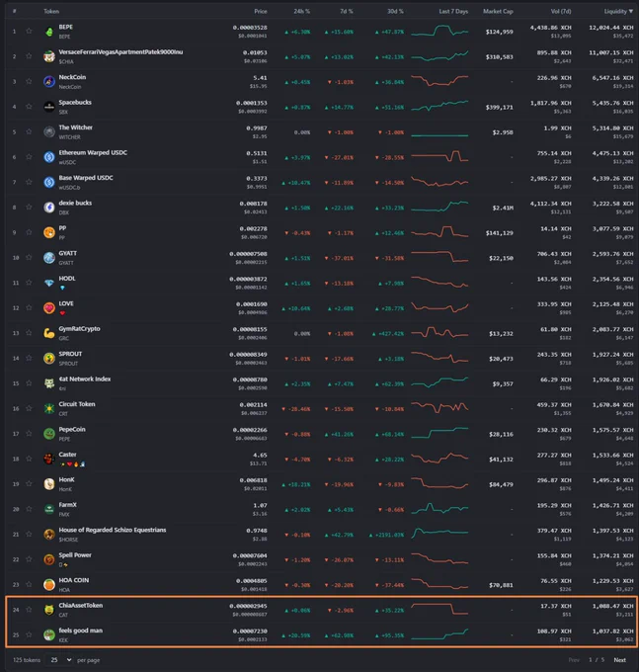Open the Circuit Token name link
Screen dimensions: 639x672
(77, 404)
